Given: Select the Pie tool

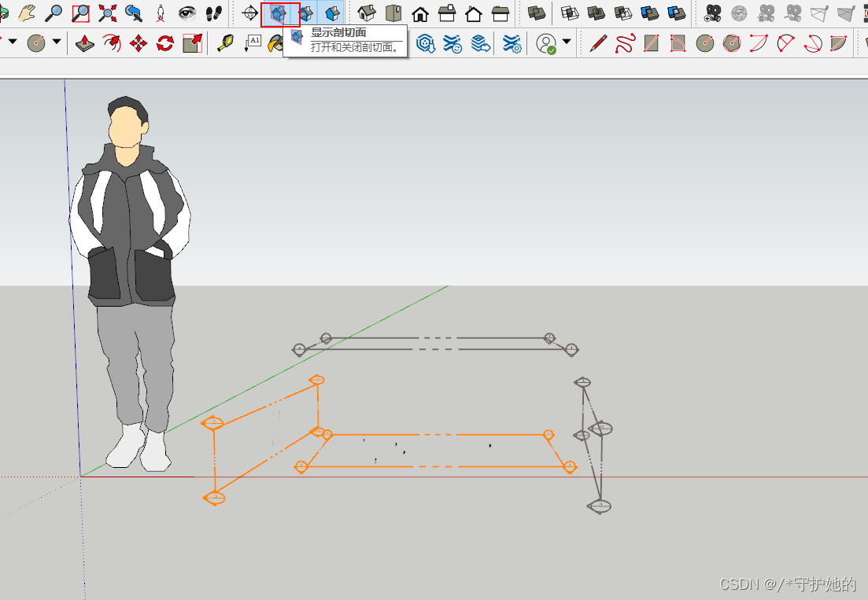Looking at the screenshot, I should (839, 43).
